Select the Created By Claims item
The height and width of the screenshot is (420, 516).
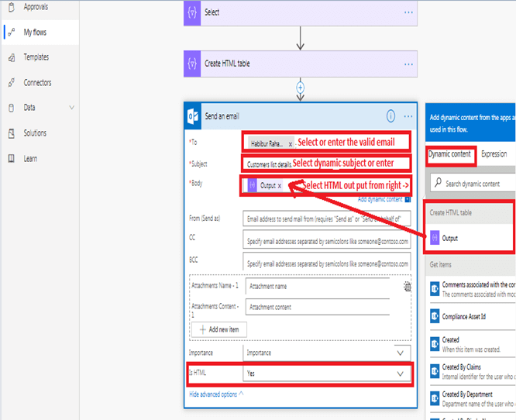tap(473, 371)
